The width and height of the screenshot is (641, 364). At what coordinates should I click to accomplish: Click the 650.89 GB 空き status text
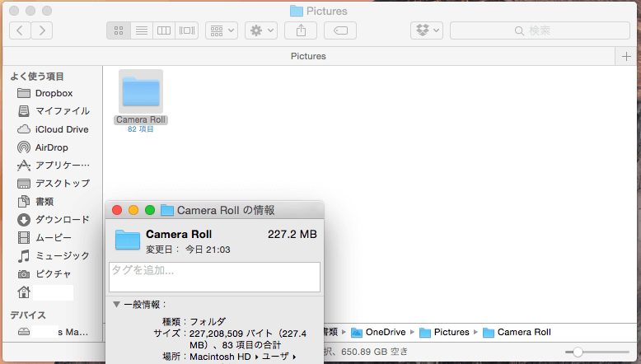374,352
